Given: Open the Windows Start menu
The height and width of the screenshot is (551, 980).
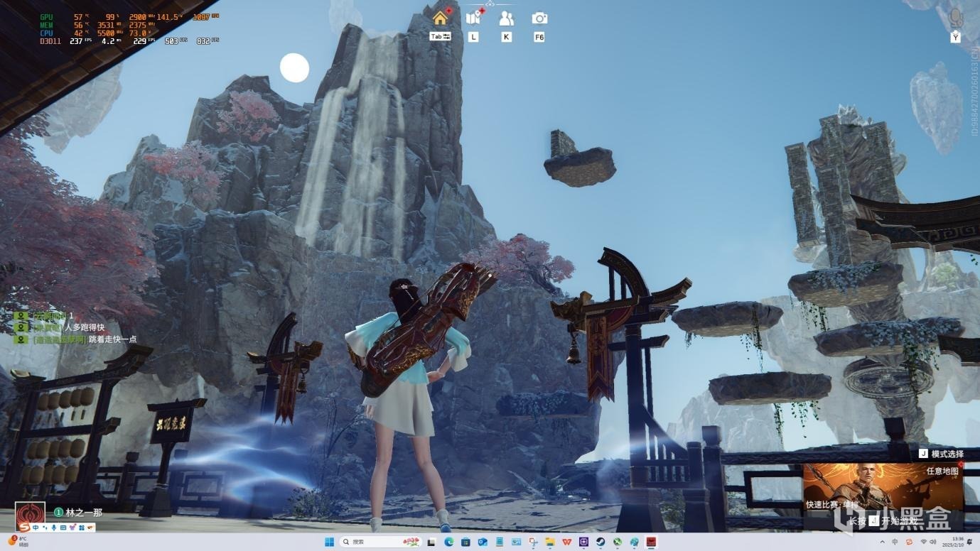Looking at the screenshot, I should click(329, 542).
